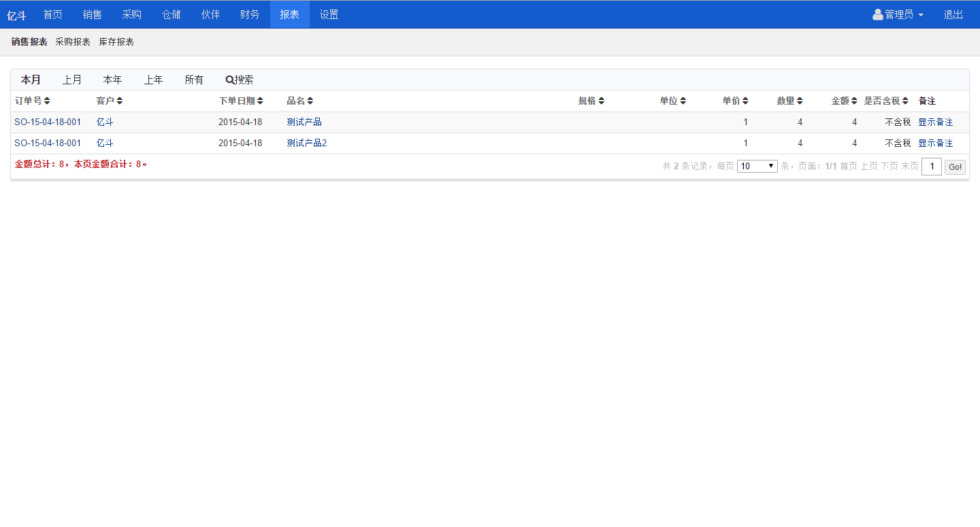Sort by 订单号 column sort icon
This screenshot has width=980, height=527.
point(47,101)
